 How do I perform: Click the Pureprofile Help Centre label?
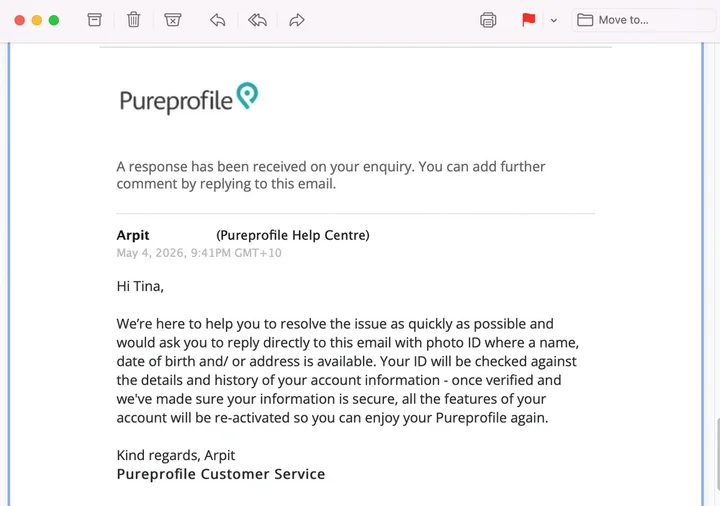[293, 235]
